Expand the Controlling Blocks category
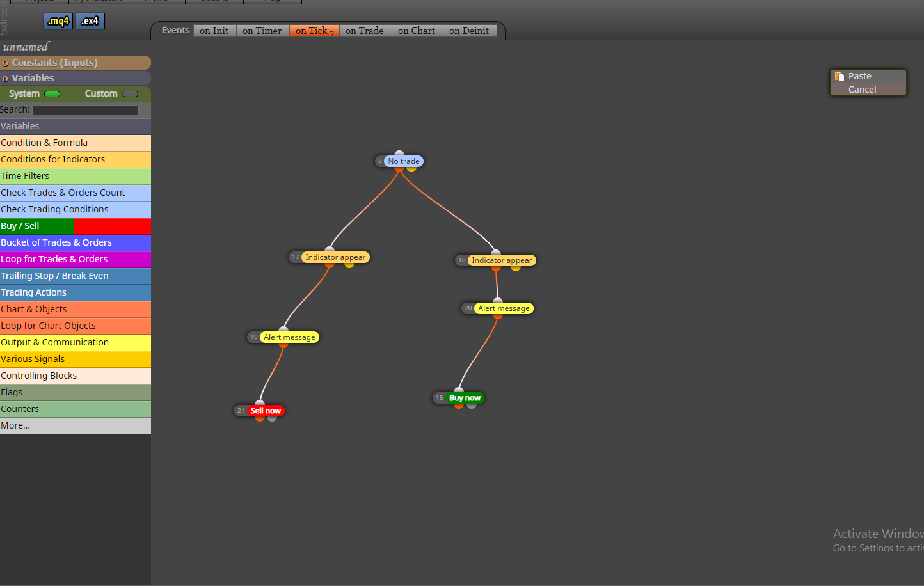 coord(76,376)
